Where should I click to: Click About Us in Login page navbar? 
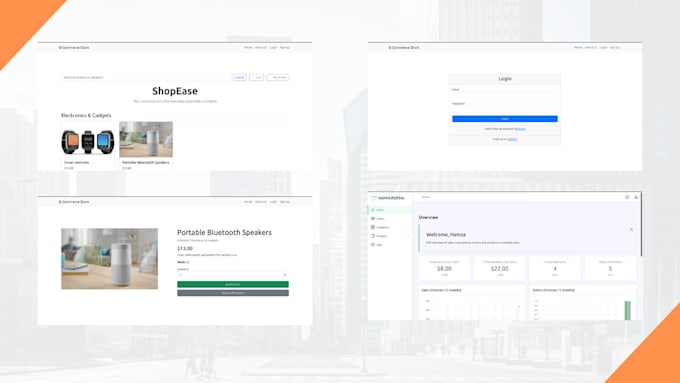tap(591, 47)
